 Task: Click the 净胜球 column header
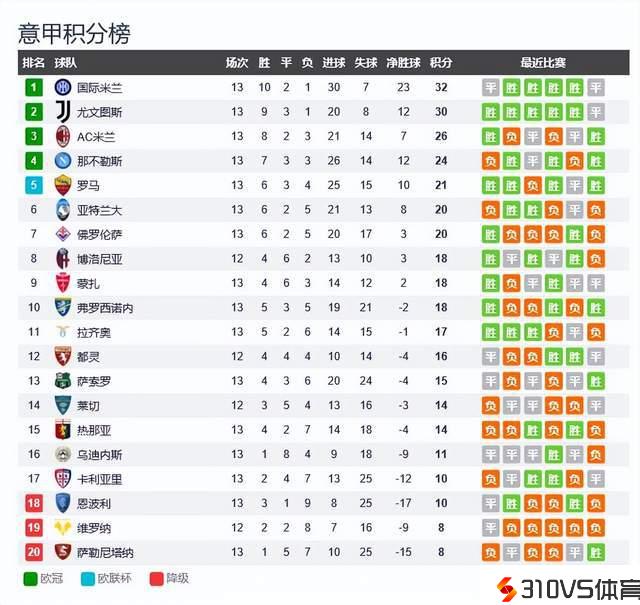point(402,62)
